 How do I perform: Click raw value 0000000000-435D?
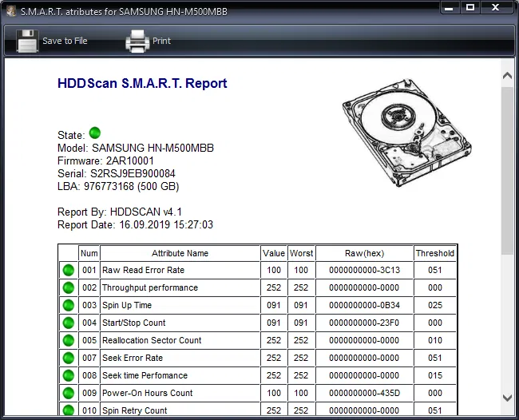364,393
